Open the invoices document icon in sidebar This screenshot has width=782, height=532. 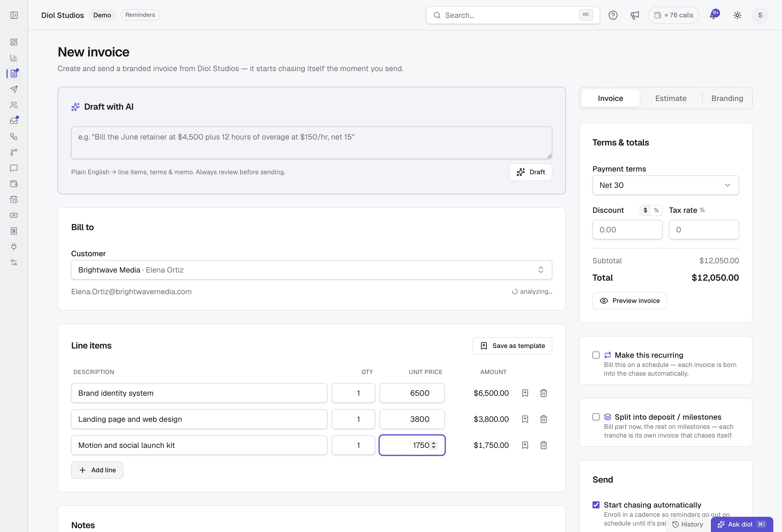tap(14, 74)
